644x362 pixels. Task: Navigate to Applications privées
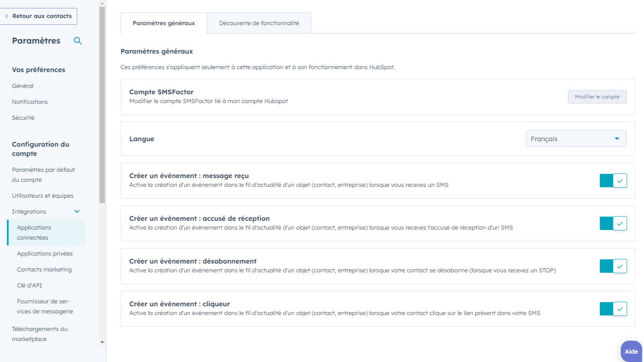point(45,253)
